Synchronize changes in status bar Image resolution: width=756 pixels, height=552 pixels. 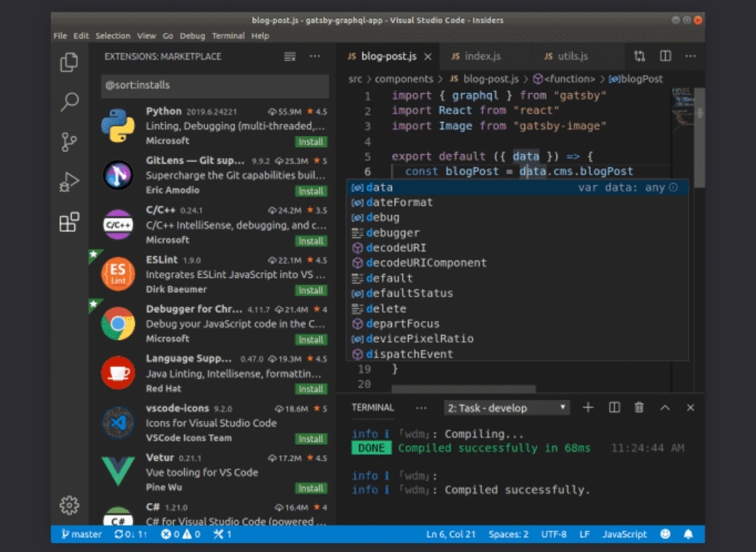point(131,534)
